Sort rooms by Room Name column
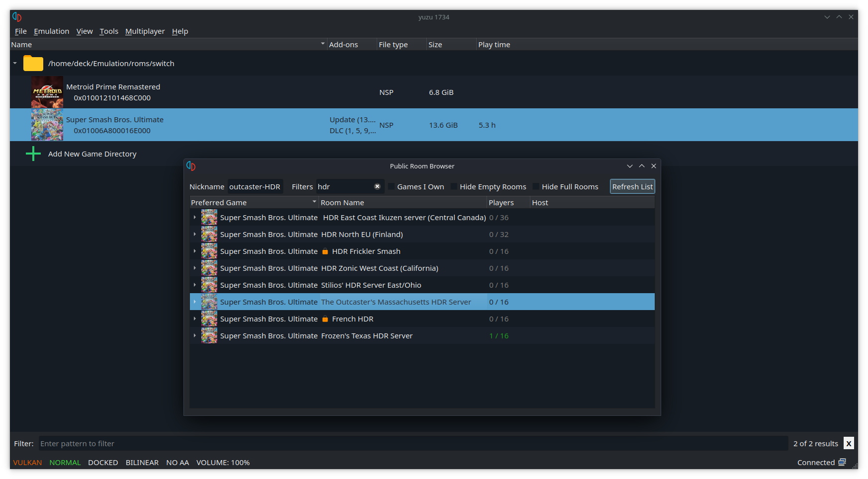Viewport: 868px width, 479px height. coord(403,203)
